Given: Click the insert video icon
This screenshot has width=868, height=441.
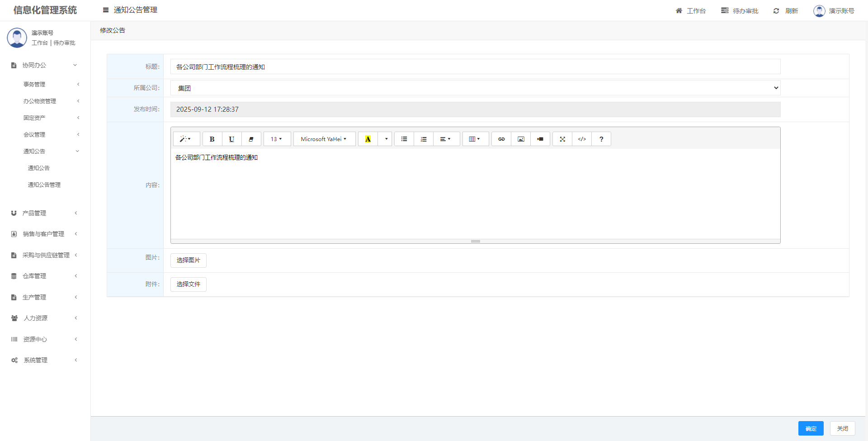Looking at the screenshot, I should tap(540, 139).
